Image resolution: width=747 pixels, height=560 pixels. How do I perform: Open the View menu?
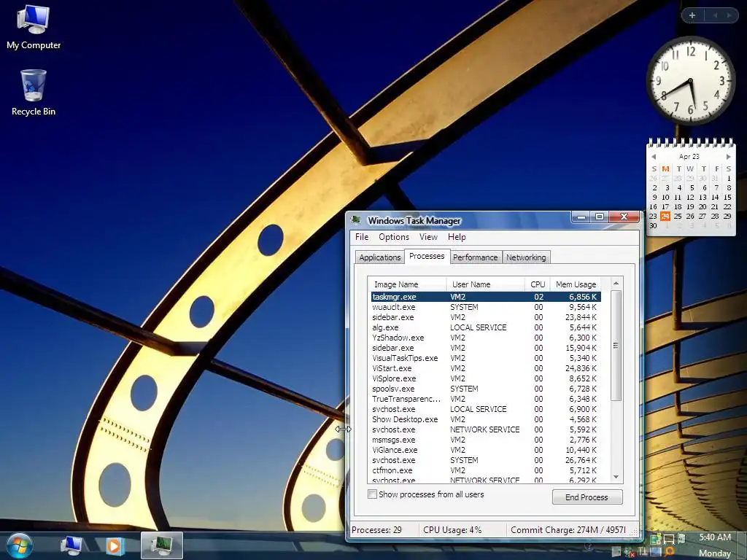pos(428,237)
